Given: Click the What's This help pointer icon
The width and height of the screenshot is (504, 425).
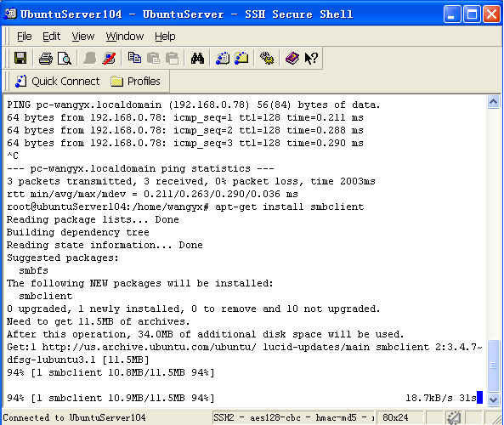Looking at the screenshot, I should (311, 59).
